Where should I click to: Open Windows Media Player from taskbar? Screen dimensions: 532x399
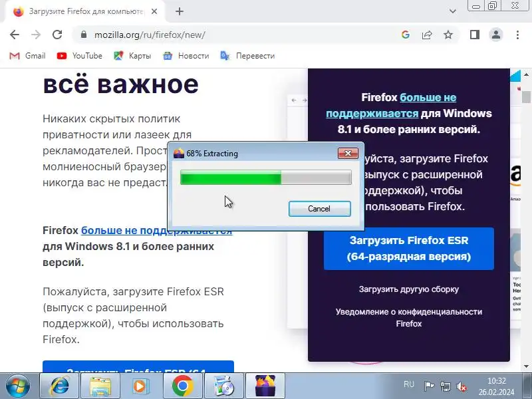[x=141, y=386]
